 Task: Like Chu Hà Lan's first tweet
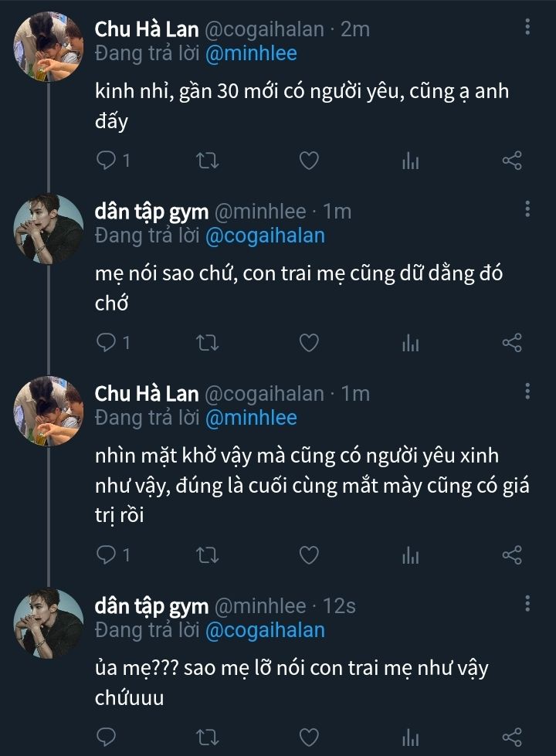tap(309, 161)
